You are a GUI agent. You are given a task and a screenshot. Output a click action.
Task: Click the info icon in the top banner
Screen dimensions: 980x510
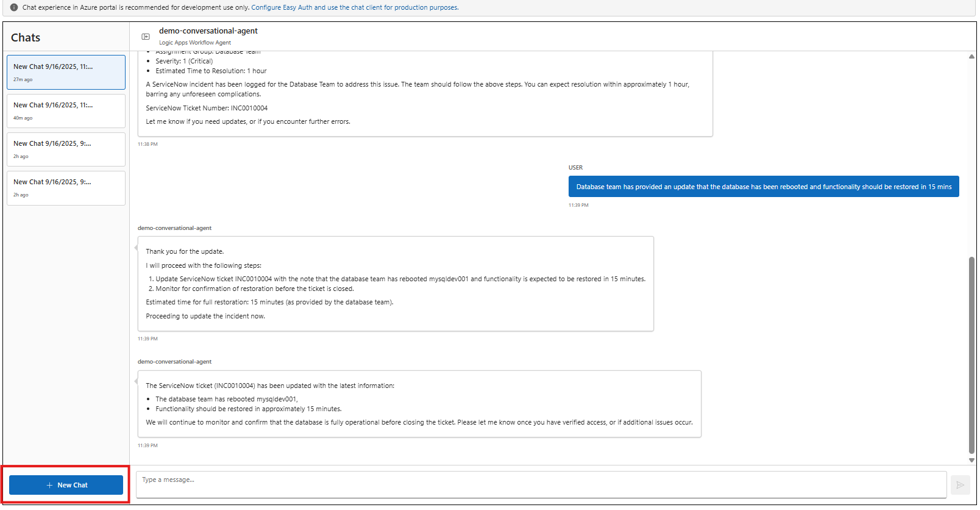(x=14, y=7)
